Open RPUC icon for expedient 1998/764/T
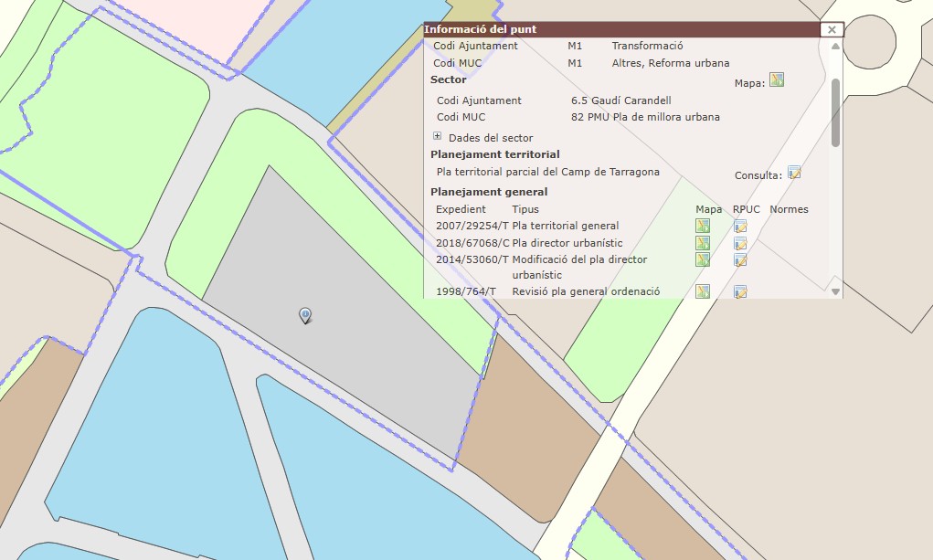 pos(740,291)
